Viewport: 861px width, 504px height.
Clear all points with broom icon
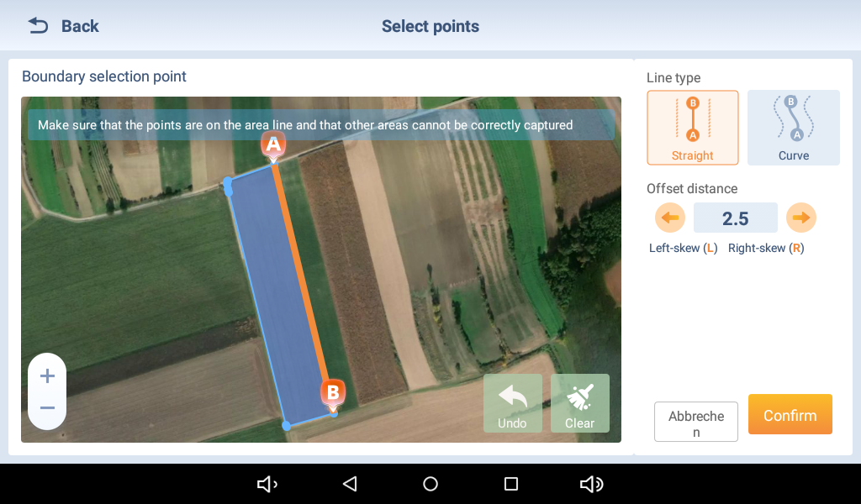(x=580, y=404)
